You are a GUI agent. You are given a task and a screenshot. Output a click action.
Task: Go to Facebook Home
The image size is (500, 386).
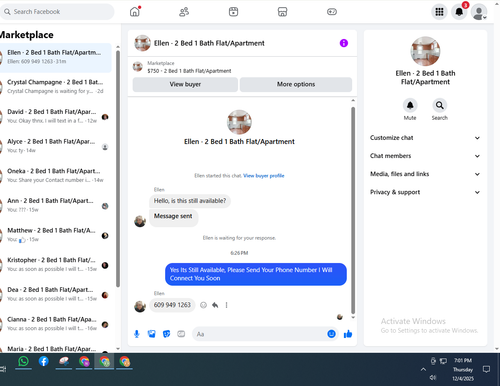coord(135,12)
